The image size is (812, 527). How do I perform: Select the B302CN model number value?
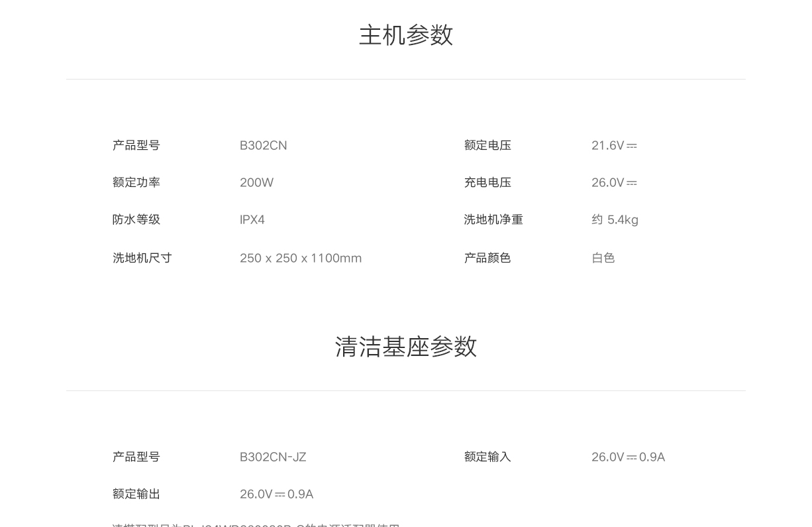click(263, 146)
